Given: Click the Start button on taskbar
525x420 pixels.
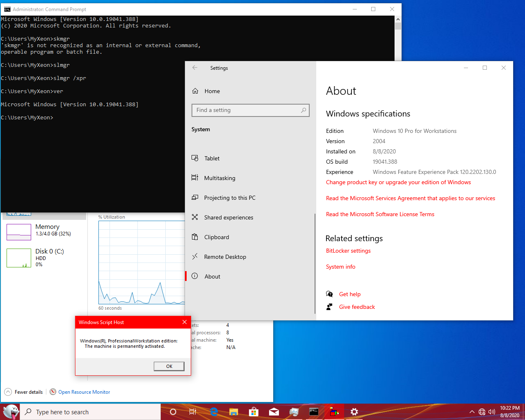Looking at the screenshot, I should pyautogui.click(x=10, y=412).
